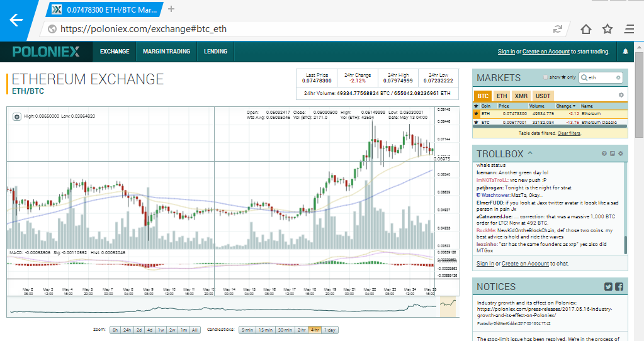Select the BTC markets tab
The width and height of the screenshot is (644, 341).
point(483,96)
